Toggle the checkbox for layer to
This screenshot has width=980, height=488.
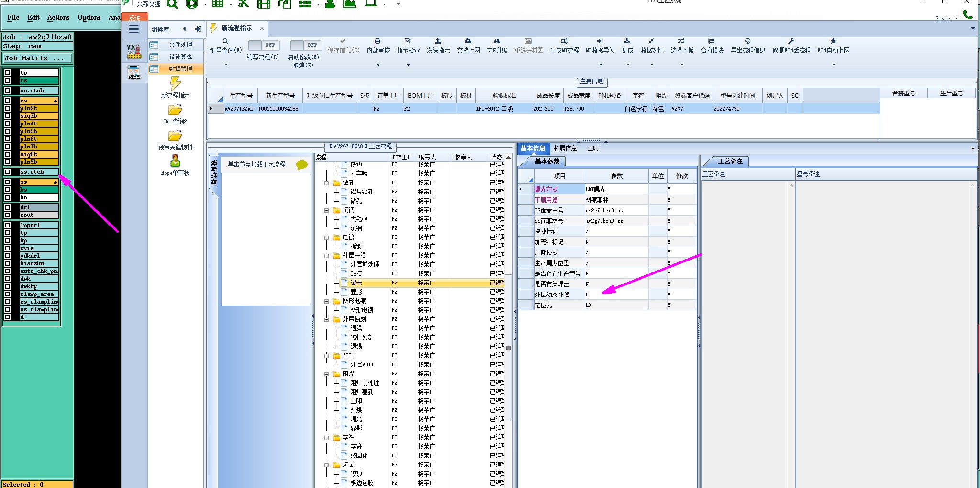coord(8,73)
